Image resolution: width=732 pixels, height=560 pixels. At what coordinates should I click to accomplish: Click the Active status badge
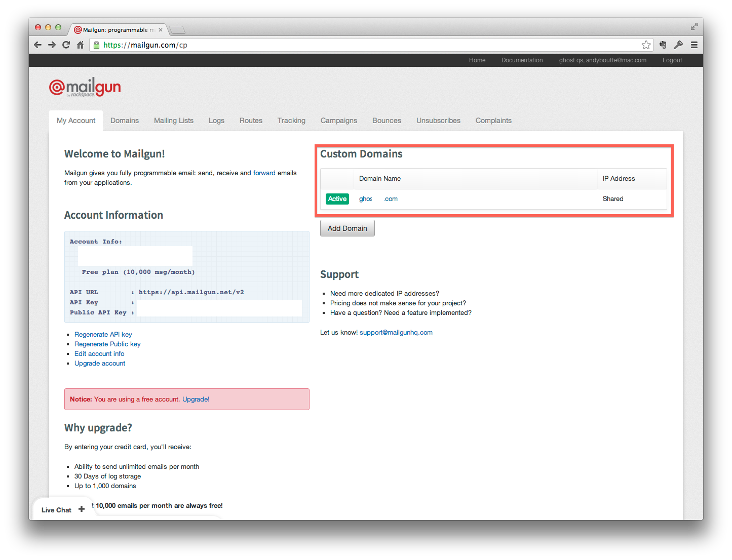(x=337, y=199)
